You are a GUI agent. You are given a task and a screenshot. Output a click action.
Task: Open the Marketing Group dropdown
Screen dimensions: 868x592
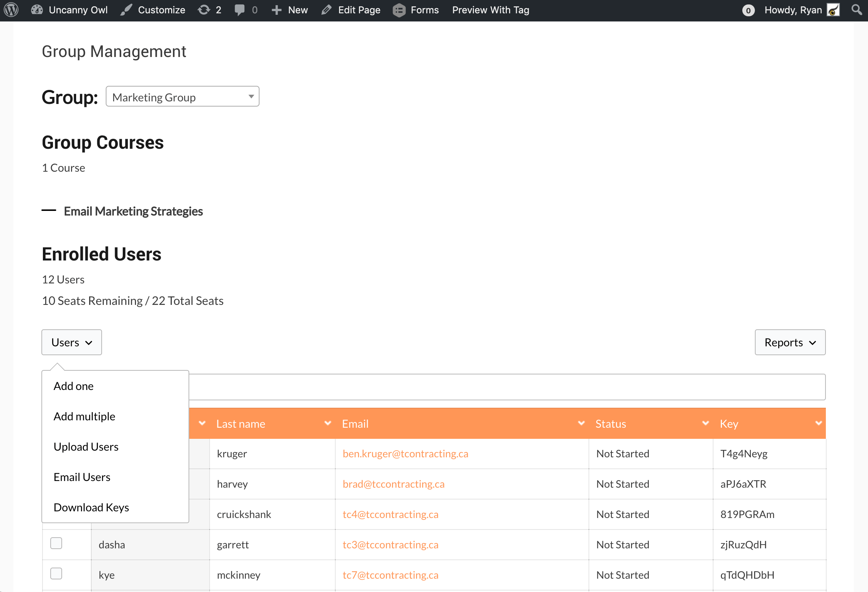[x=182, y=97]
